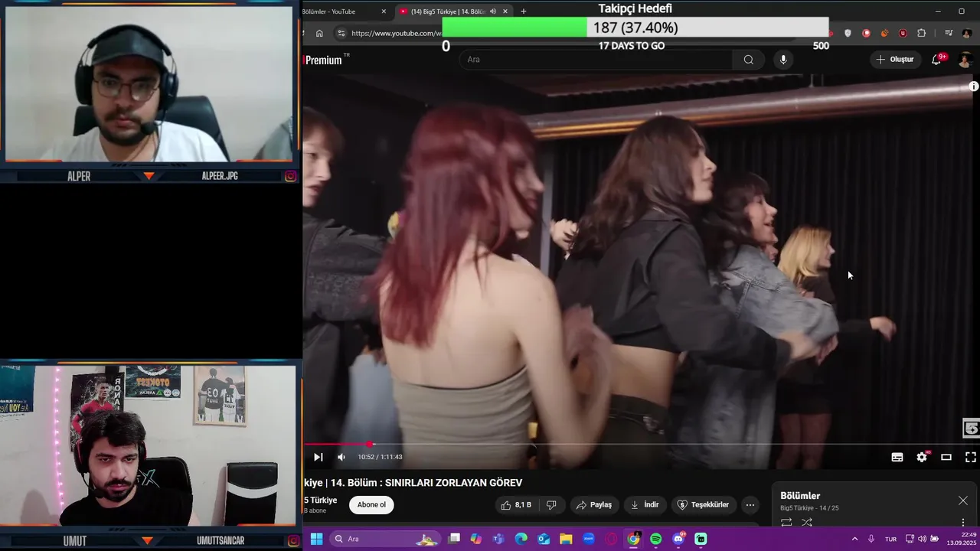The width and height of the screenshot is (980, 551).
Task: Mute the Big5 Türkiye tab audio icon
Action: tap(493, 11)
